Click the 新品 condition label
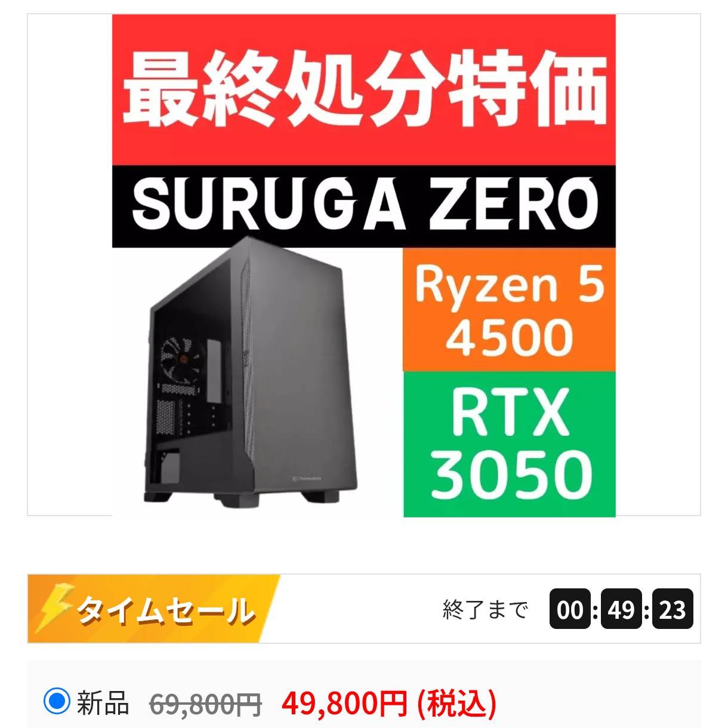This screenshot has width=728, height=728. click(103, 702)
